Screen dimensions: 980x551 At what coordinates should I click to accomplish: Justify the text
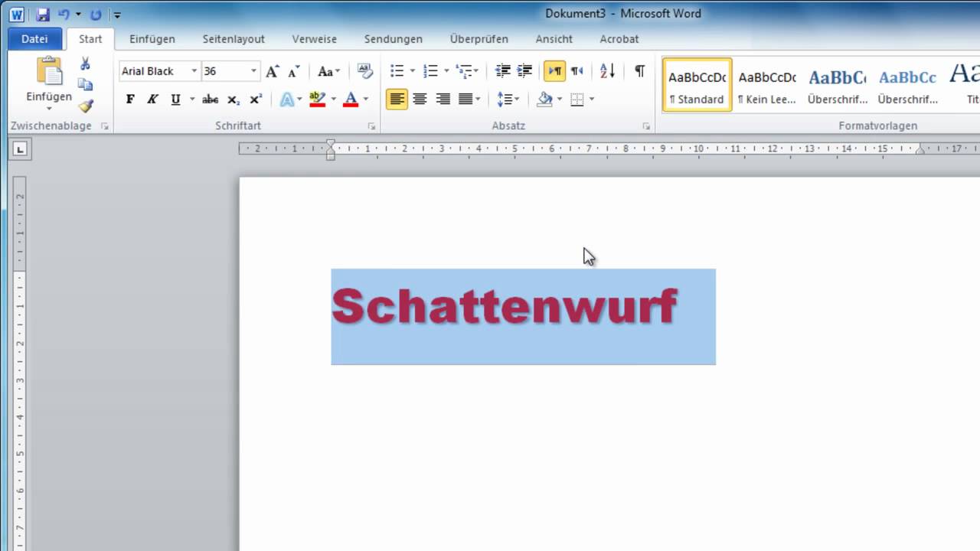tap(465, 99)
